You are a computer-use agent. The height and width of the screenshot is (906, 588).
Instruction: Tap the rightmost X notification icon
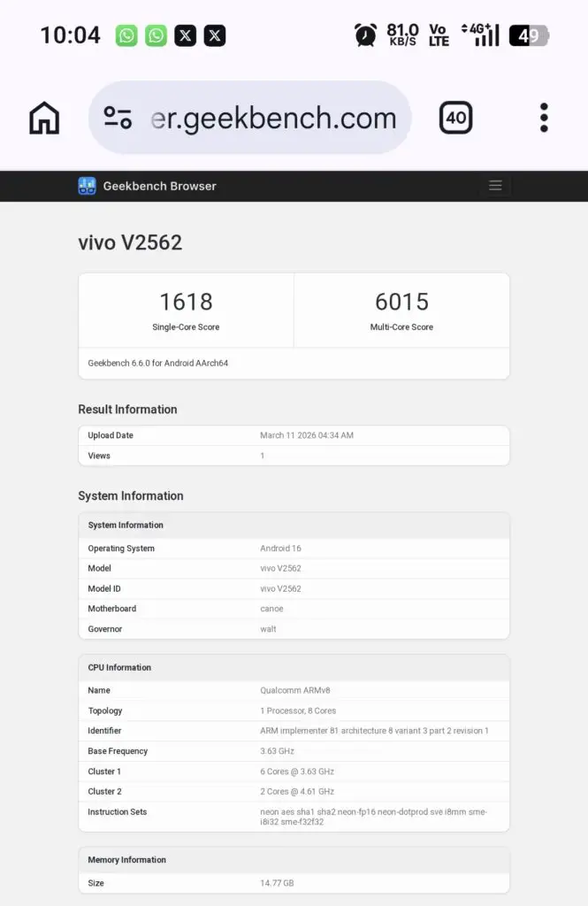[x=215, y=35]
